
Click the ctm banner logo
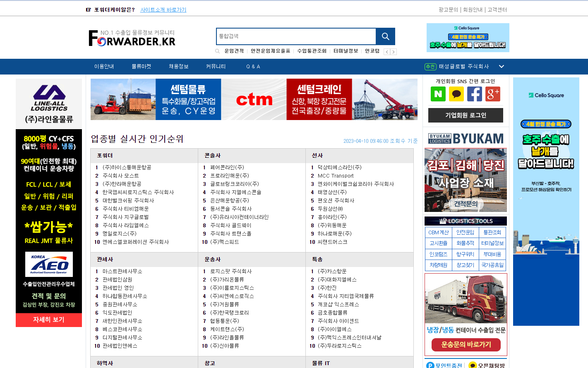tap(254, 99)
